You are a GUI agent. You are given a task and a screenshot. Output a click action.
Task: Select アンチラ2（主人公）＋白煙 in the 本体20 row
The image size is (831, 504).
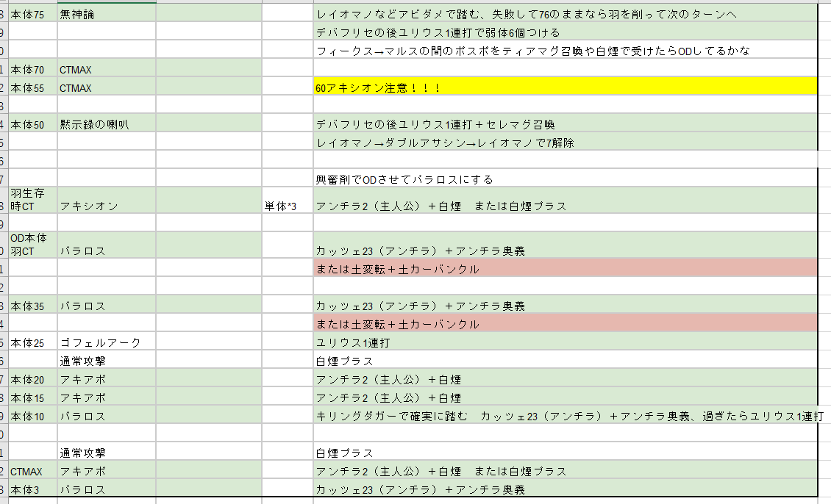[565, 378]
